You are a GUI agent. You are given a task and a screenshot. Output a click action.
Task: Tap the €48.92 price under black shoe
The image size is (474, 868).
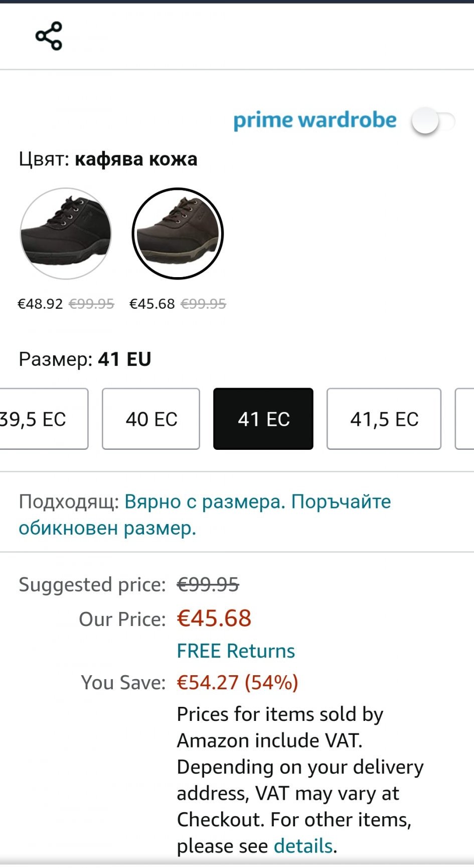click(x=40, y=304)
